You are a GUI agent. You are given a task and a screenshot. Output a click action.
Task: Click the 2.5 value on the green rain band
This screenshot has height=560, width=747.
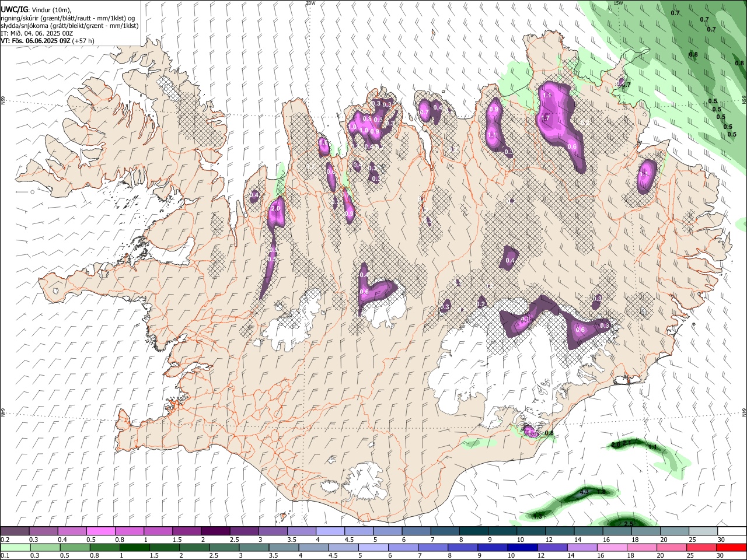[x=629, y=524]
